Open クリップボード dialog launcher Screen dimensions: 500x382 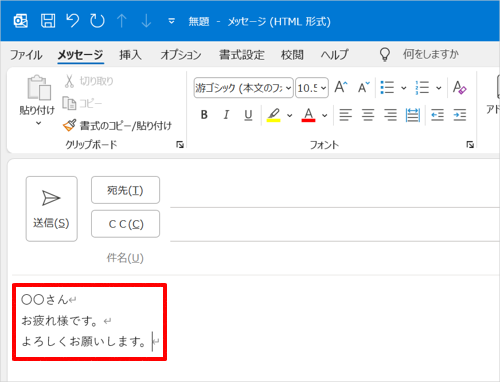click(180, 144)
